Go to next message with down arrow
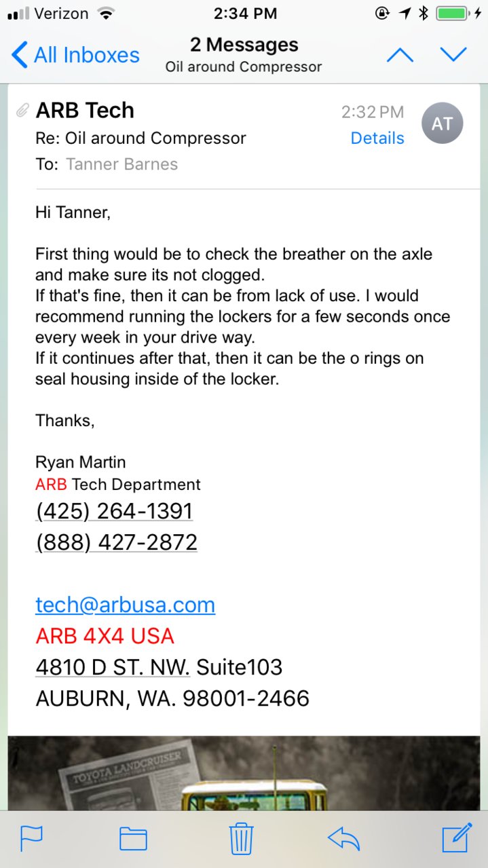488x868 pixels. click(453, 55)
